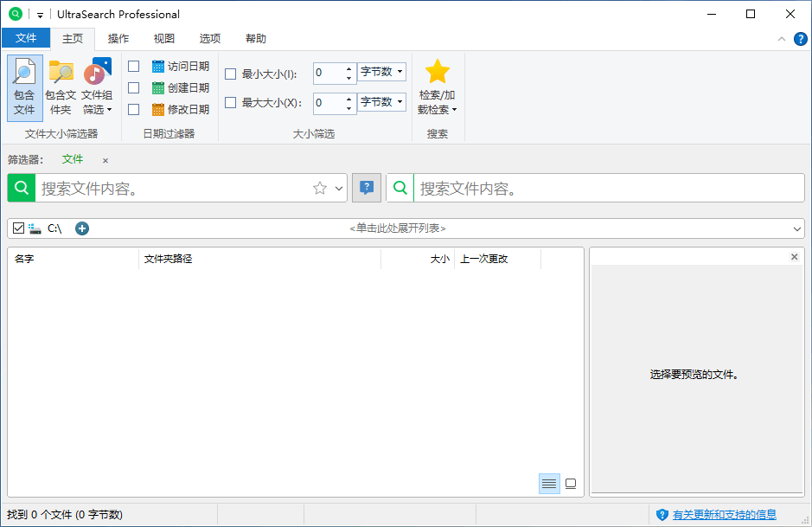Click the help button in title bar
This screenshot has height=527, width=812.
click(800, 38)
